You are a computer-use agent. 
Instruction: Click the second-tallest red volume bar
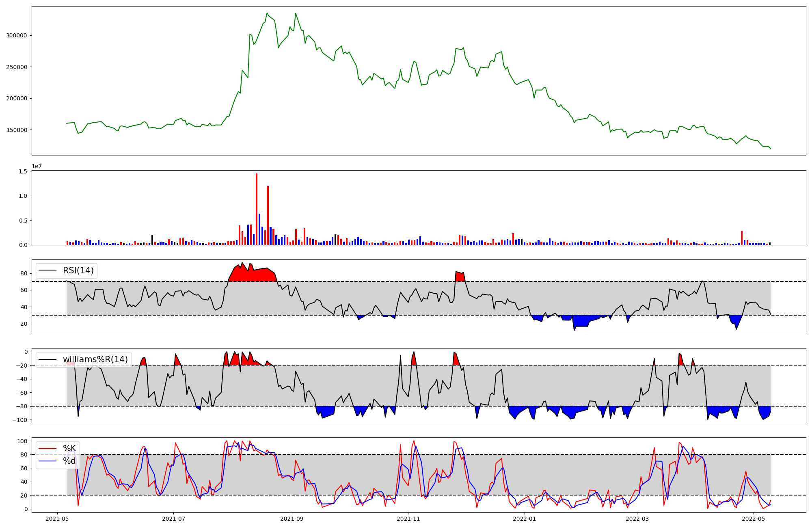pos(268,215)
